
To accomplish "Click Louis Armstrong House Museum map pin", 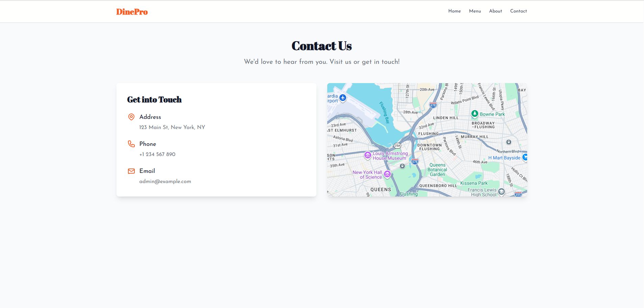I will pyautogui.click(x=367, y=155).
